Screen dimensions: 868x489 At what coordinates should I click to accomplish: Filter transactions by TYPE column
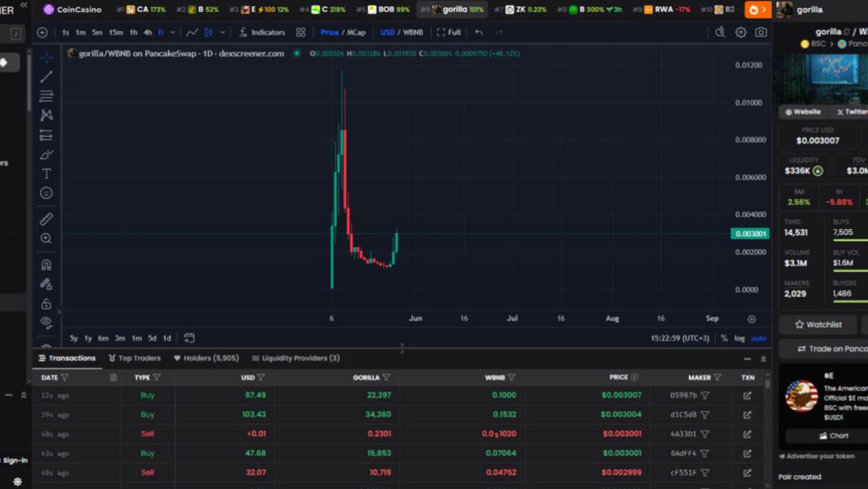(x=156, y=378)
